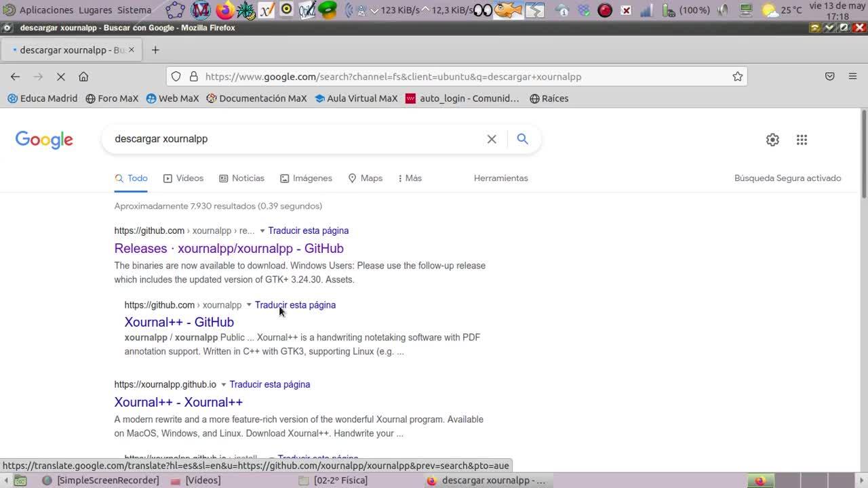Screen dimensions: 868x488
Task: Open the Aula Virtual MaX bookmark
Action: pos(357,98)
